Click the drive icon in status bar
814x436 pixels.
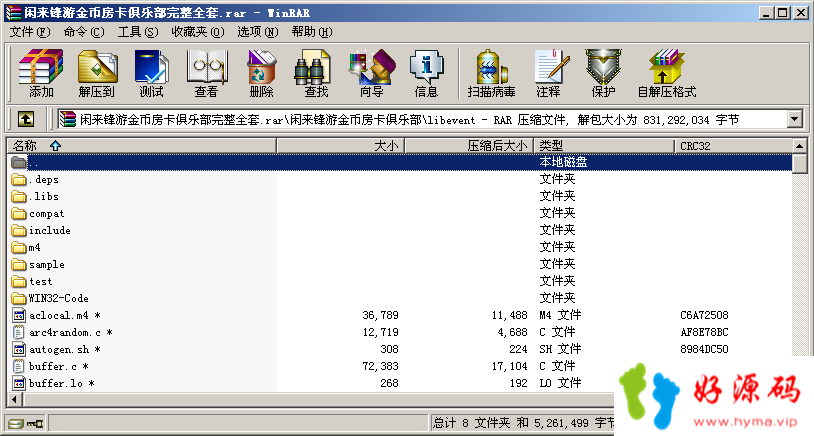click(16, 424)
